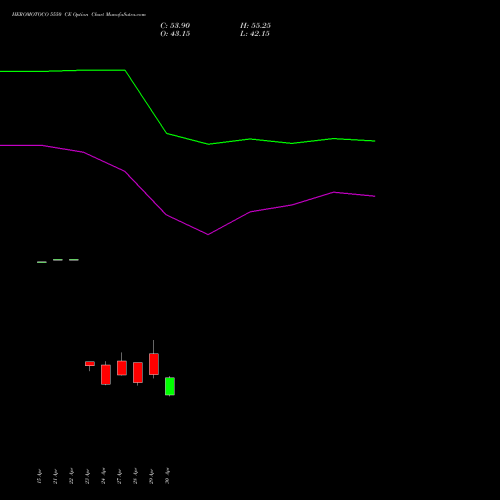Click the green dash mark above 21 Apr
The image size is (500, 500).
(58, 260)
